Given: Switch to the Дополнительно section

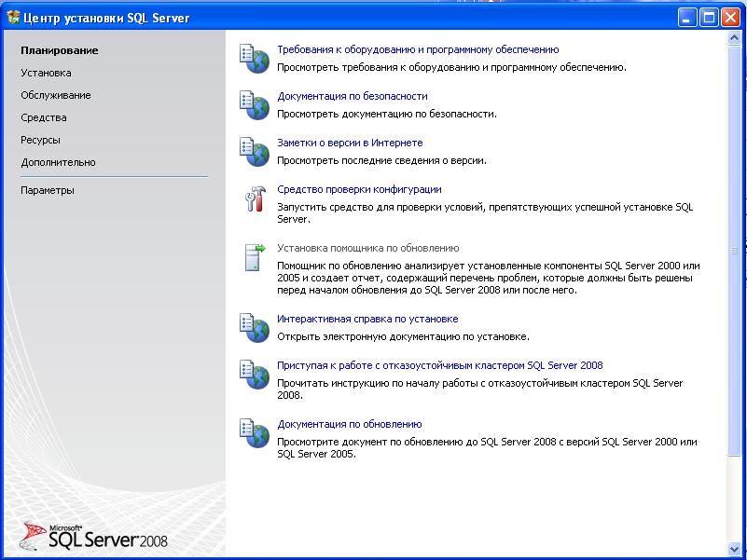Looking at the screenshot, I should pyautogui.click(x=58, y=162).
